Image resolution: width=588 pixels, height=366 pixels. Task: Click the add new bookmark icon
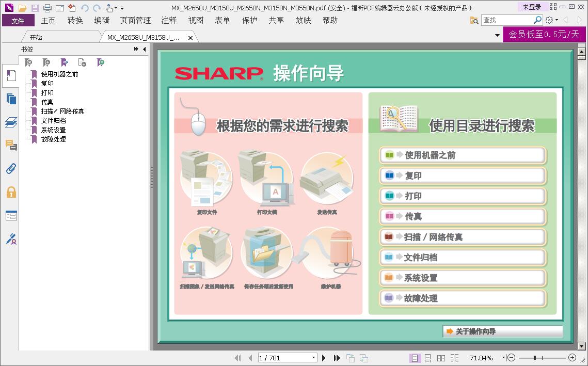pos(46,62)
